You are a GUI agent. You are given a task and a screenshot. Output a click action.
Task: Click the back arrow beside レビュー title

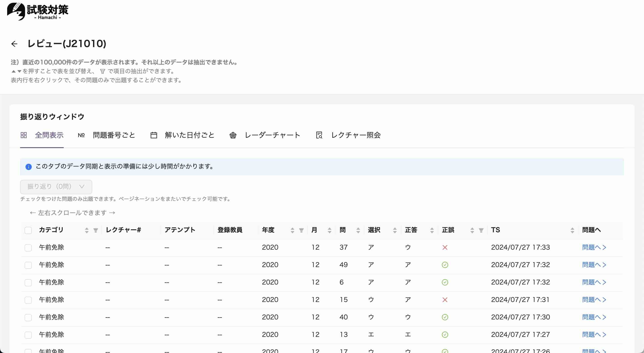(14, 44)
